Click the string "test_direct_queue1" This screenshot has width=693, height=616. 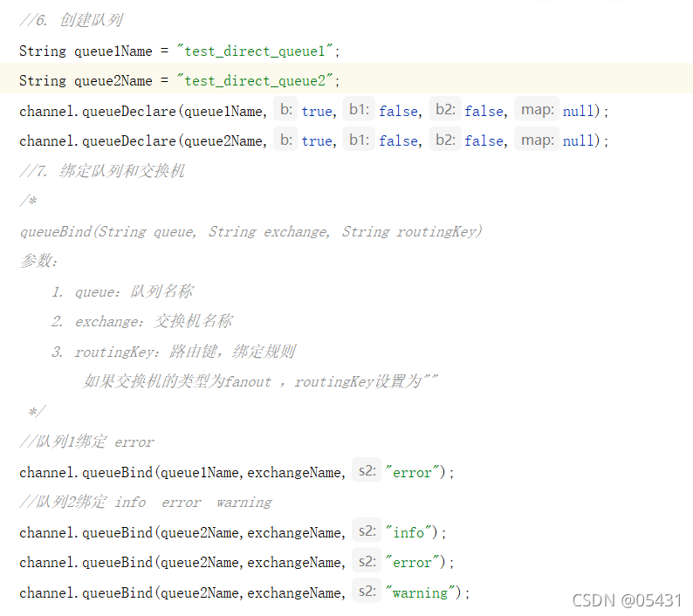(x=255, y=51)
